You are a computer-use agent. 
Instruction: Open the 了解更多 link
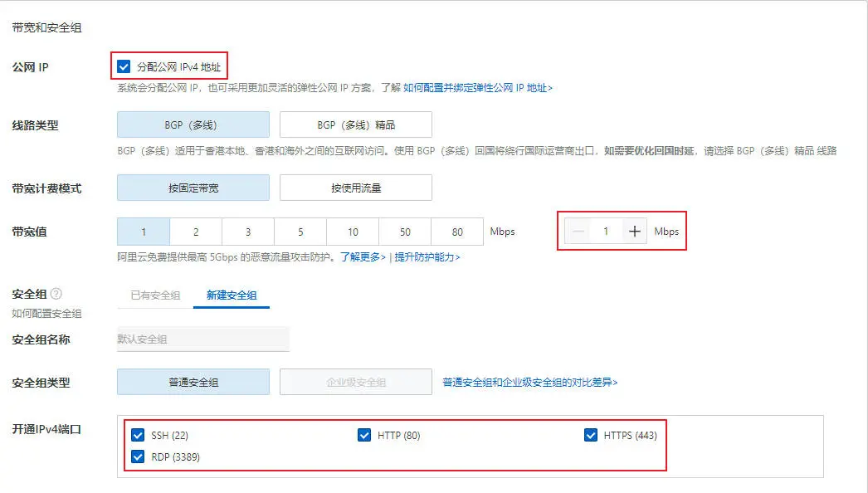[x=363, y=257]
